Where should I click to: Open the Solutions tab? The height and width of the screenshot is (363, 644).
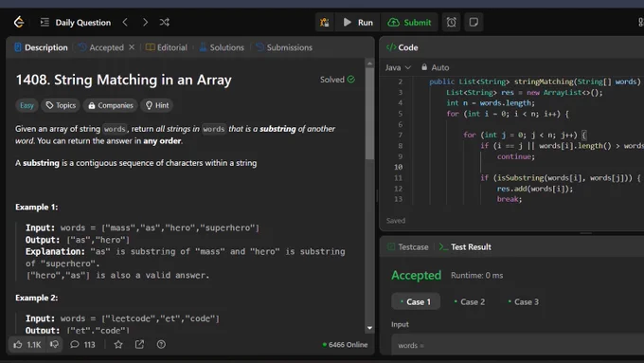[x=222, y=47]
